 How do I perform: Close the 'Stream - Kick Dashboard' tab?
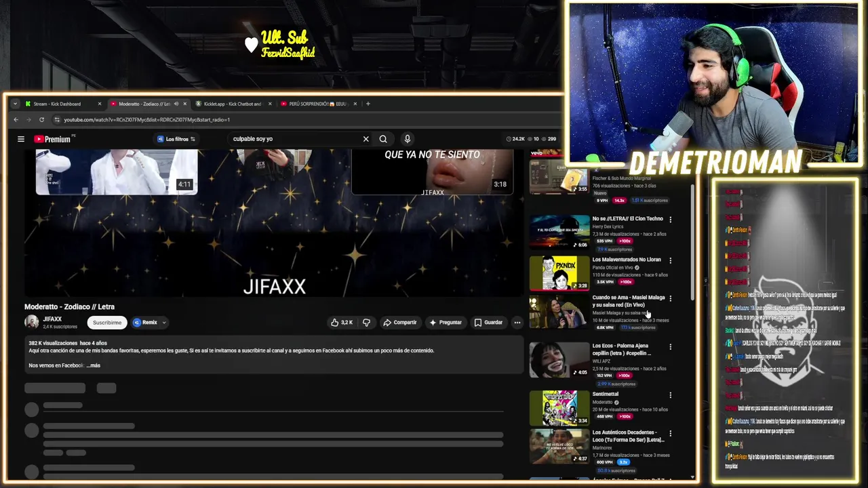tap(99, 104)
